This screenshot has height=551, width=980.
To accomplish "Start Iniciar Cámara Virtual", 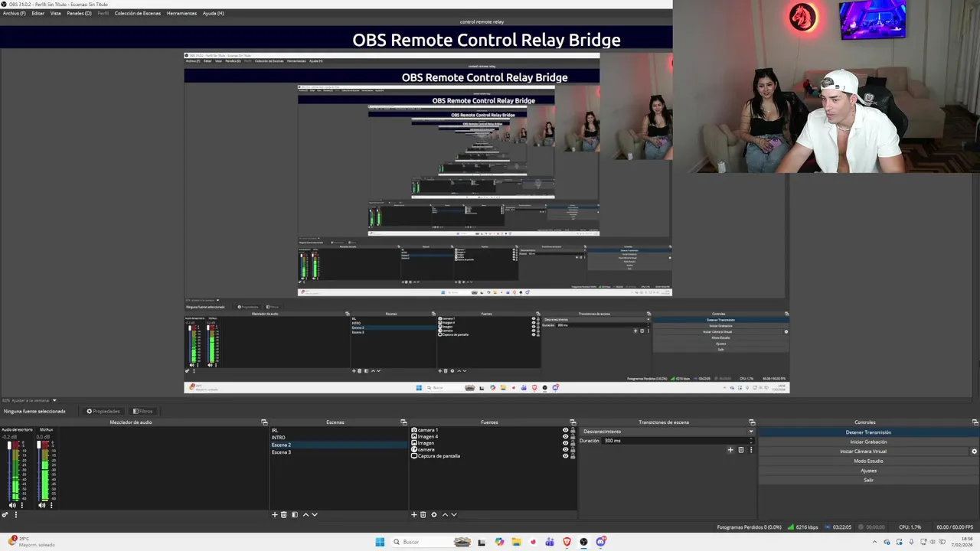I will (x=864, y=452).
